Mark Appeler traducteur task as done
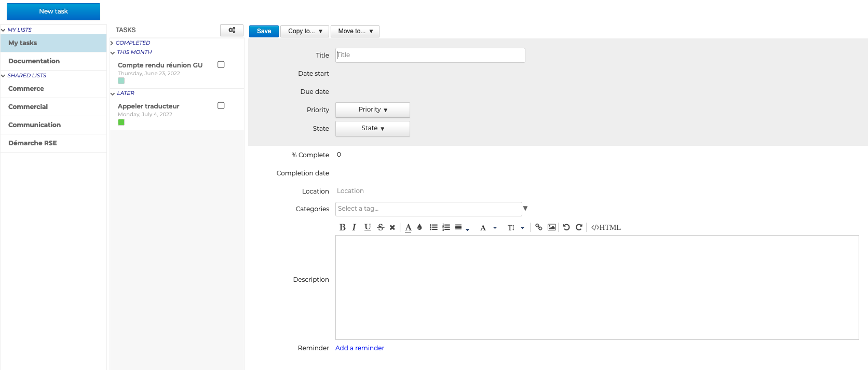 (221, 106)
